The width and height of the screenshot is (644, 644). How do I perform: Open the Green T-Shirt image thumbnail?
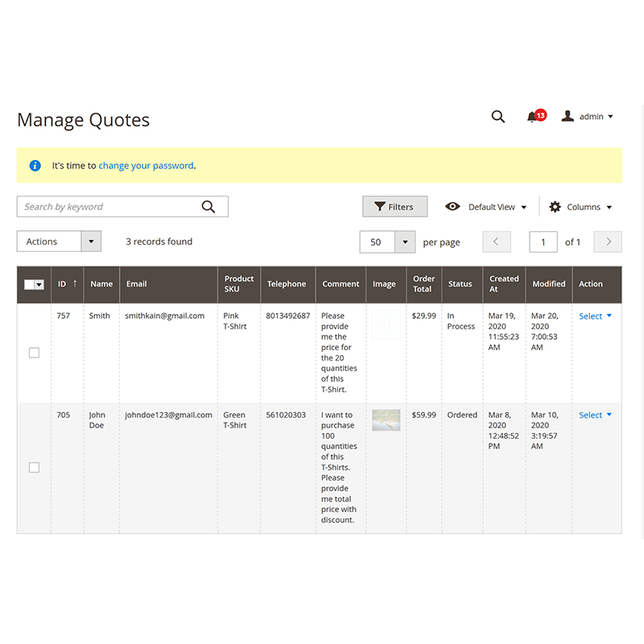pos(386,419)
